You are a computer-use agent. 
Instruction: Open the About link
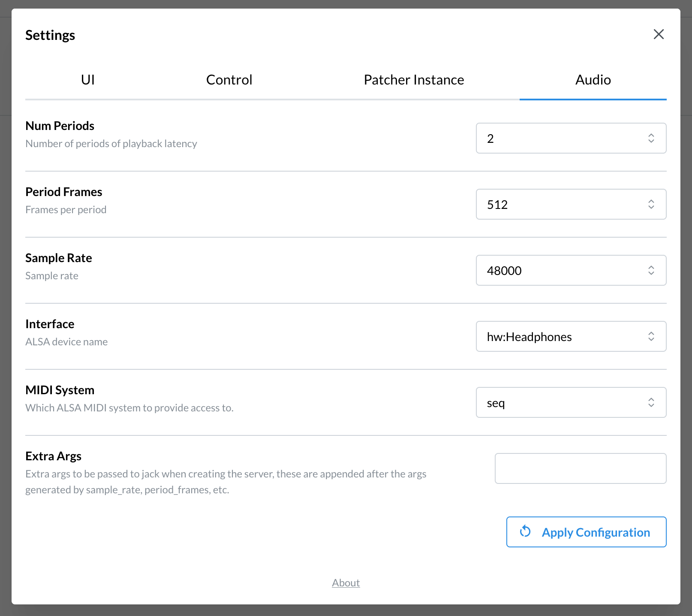click(x=346, y=583)
